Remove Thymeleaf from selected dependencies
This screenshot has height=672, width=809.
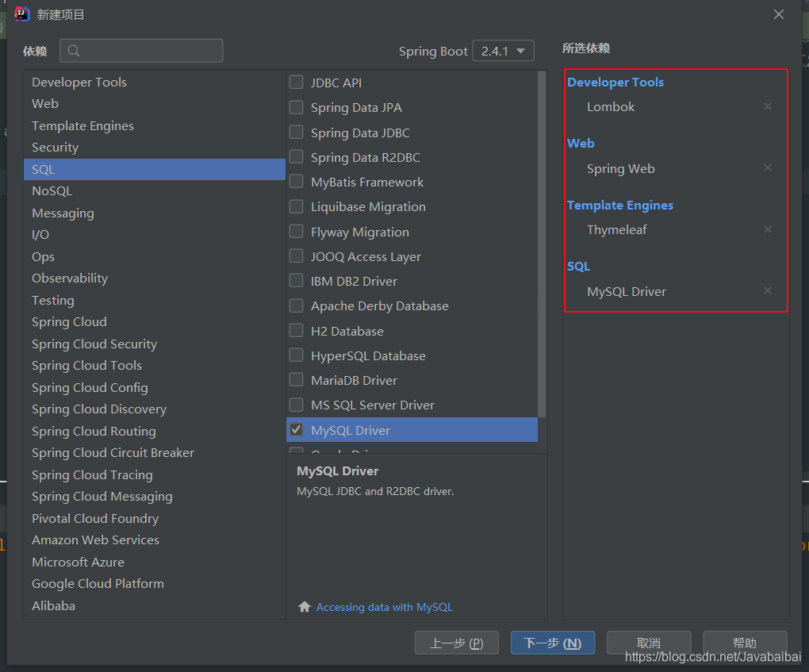coord(768,229)
